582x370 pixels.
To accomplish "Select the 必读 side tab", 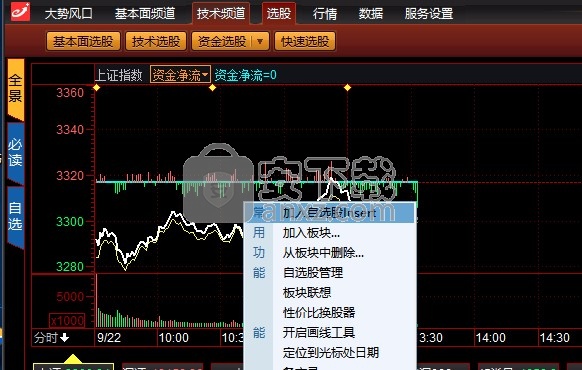I will 16,153.
